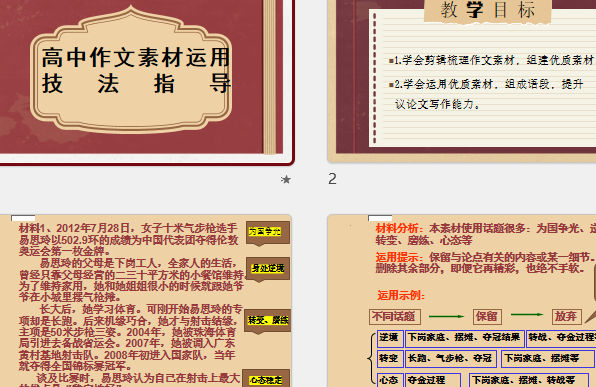Click the 不同话题 box on the 材料分析 slide
596x387 pixels.
pyautogui.click(x=395, y=316)
